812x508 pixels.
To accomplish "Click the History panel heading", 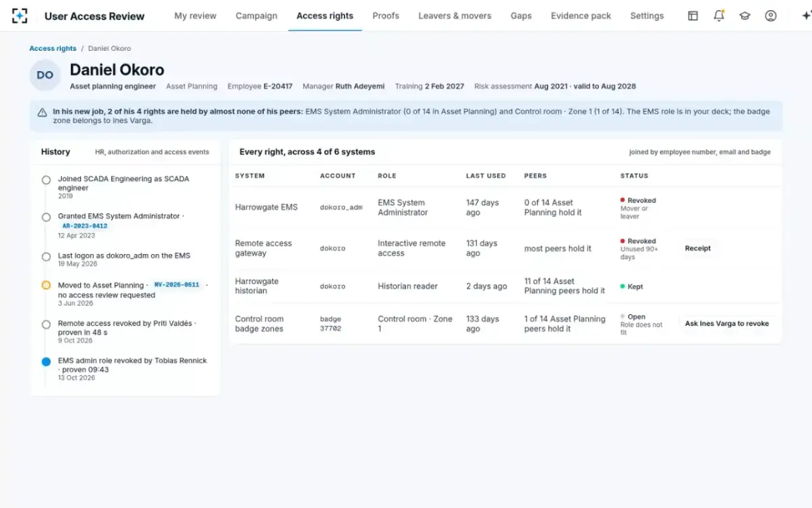I will point(55,152).
